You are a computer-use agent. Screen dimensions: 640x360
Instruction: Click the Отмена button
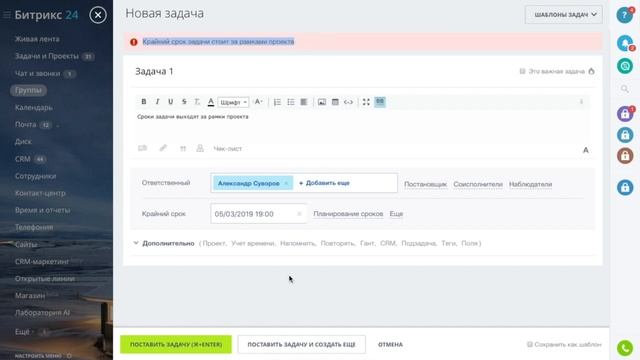pos(390,344)
